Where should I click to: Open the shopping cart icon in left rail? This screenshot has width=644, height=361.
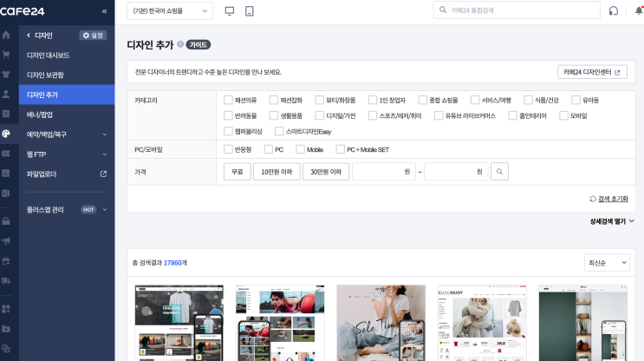pos(6,55)
